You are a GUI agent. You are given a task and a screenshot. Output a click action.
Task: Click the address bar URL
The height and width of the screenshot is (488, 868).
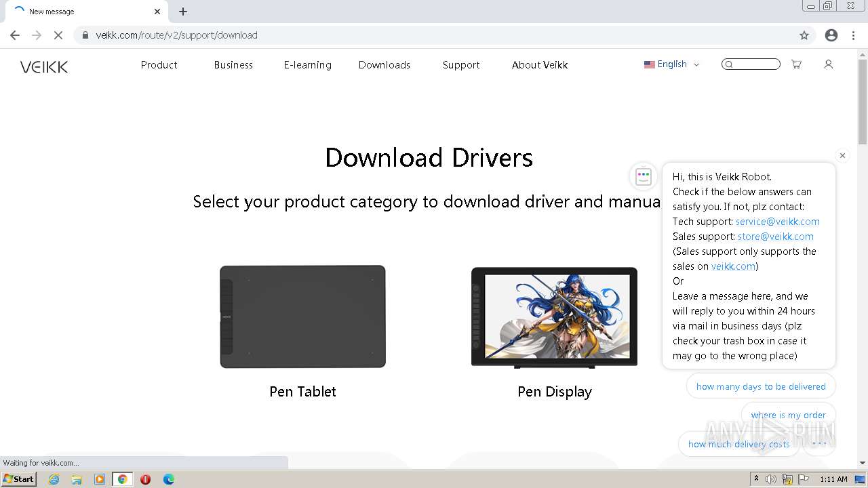tap(176, 35)
